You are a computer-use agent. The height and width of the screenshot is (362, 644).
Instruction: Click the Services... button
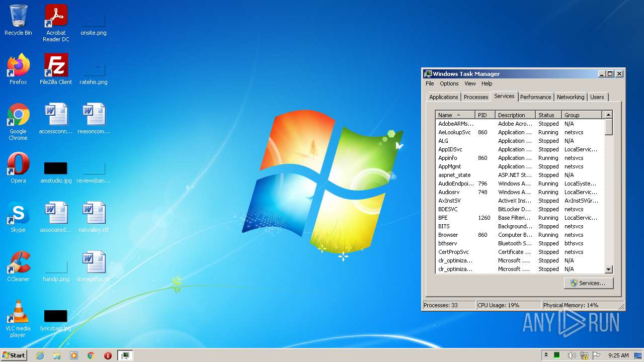point(589,283)
